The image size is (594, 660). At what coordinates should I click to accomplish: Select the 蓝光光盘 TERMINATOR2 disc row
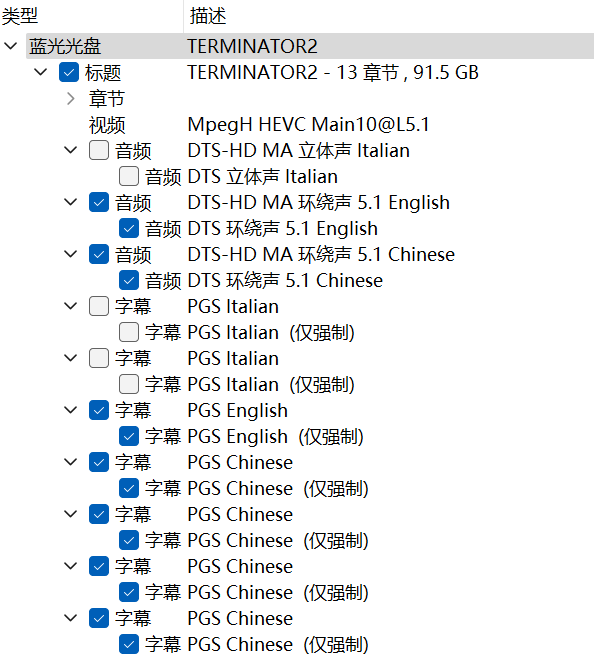[310, 46]
